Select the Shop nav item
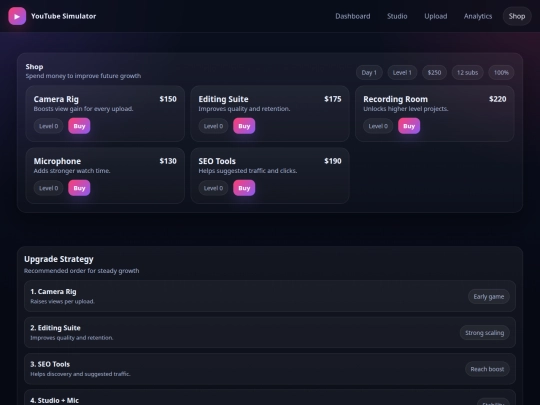This screenshot has width=540, height=405. [x=517, y=16]
